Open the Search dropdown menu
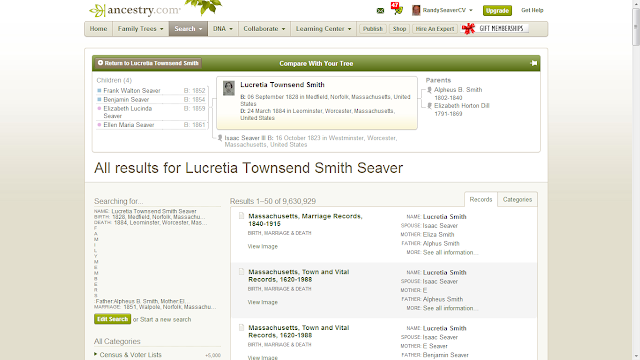The image size is (640, 360). (188, 29)
